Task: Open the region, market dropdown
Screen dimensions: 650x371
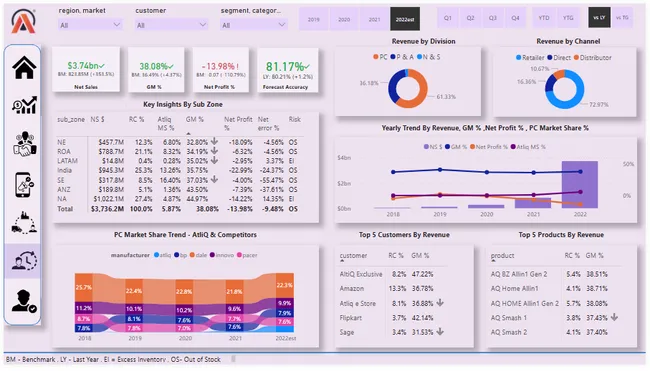Action: click(x=90, y=25)
